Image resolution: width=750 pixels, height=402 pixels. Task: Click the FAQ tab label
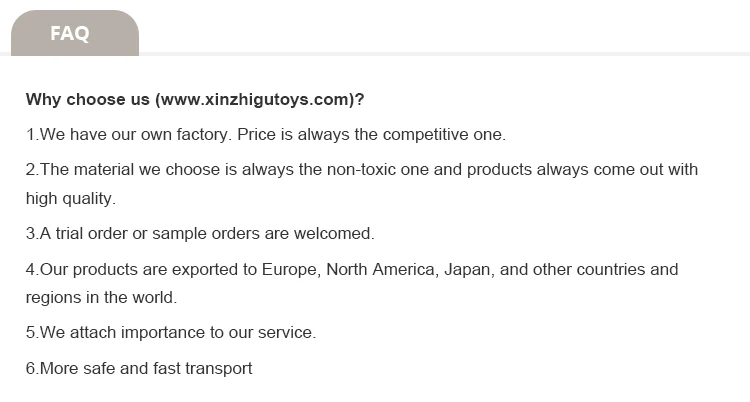(x=70, y=34)
